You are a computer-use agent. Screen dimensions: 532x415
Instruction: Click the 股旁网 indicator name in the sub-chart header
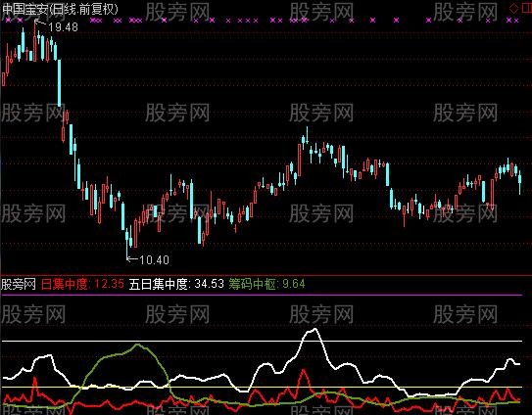19,284
